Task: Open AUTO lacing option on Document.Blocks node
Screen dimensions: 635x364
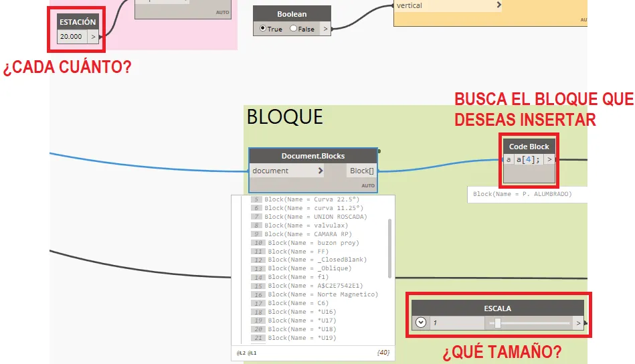Action: 368,185
